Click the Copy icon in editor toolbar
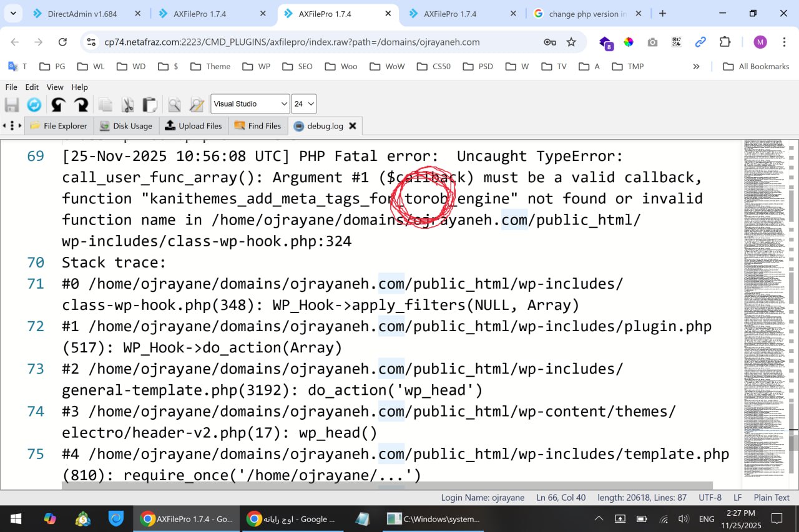Viewport: 799px width, 532px height. click(x=105, y=104)
